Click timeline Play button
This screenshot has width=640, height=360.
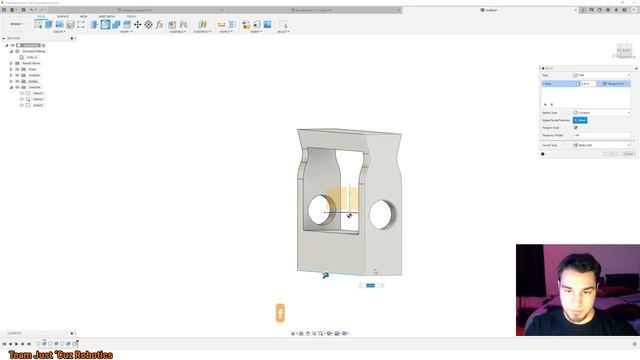17,344
